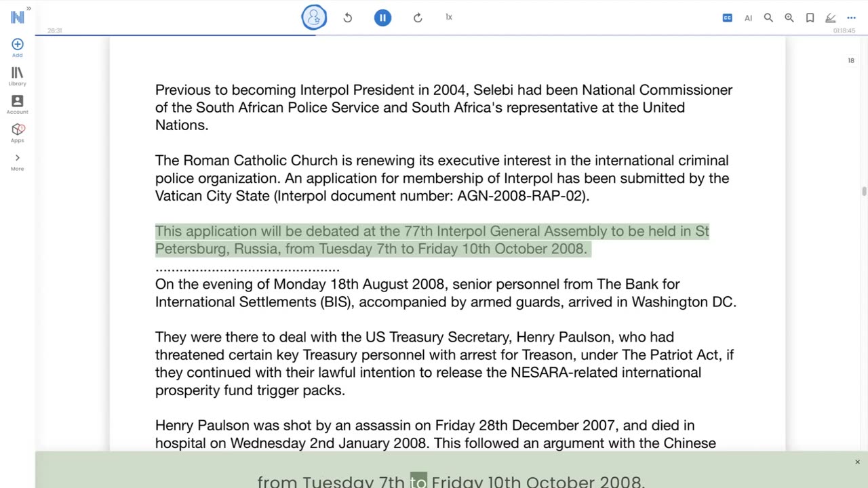868x488 pixels.
Task: Open search in document
Action: coord(768,18)
